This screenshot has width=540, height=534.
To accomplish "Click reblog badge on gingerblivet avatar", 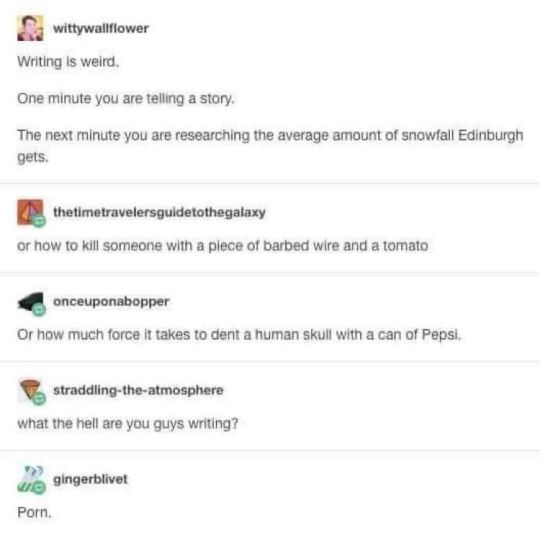I will pyautogui.click(x=39, y=488).
